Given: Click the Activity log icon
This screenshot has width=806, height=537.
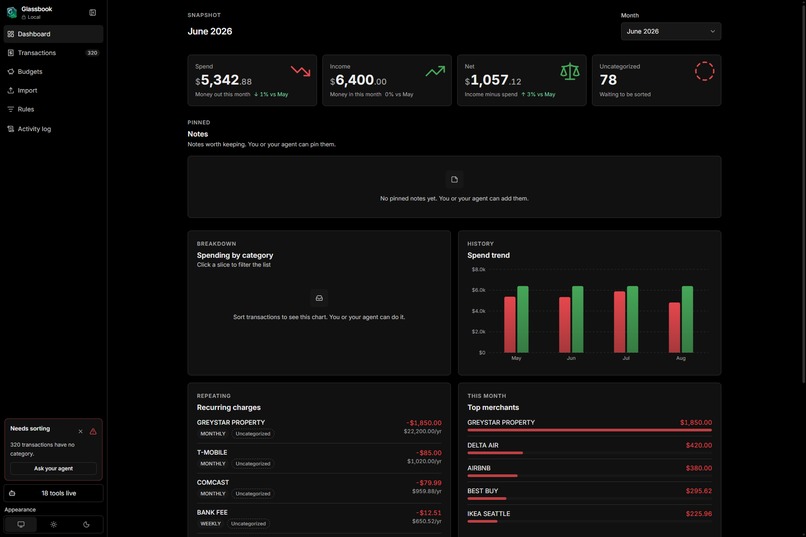Looking at the screenshot, I should 11,129.
